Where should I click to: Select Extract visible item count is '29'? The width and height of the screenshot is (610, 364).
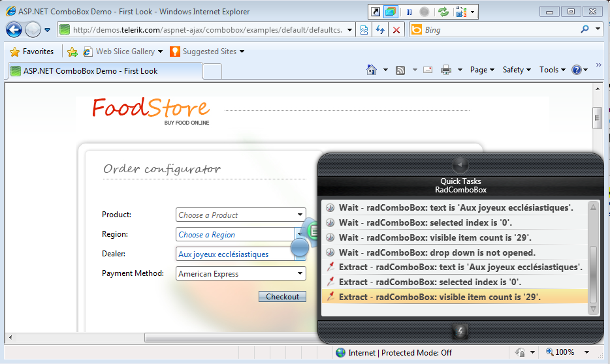(455, 297)
